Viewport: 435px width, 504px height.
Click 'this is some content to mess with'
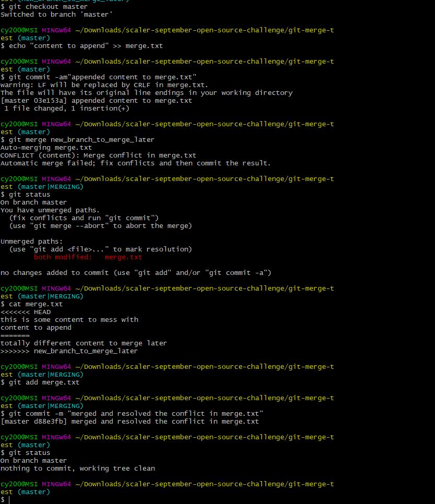(x=69, y=320)
